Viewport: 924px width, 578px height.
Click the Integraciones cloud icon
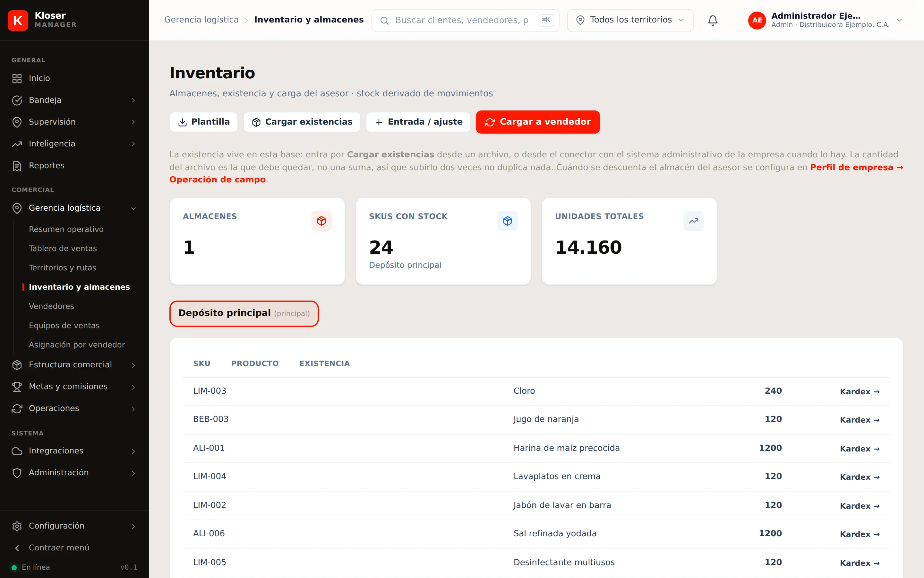click(17, 451)
